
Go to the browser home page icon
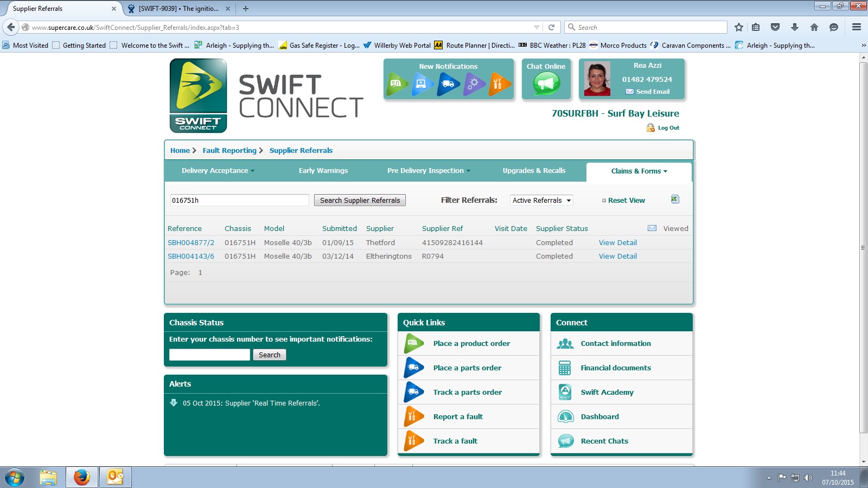tap(814, 27)
